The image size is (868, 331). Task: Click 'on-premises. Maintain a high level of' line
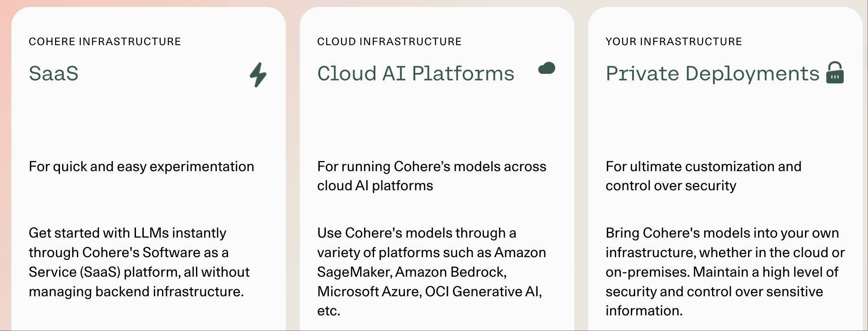tap(722, 272)
